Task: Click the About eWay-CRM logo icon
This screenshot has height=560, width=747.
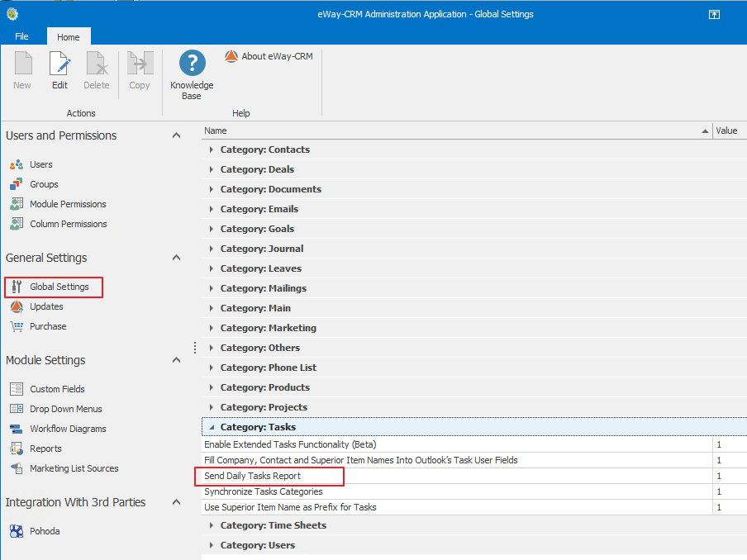Action: [231, 56]
